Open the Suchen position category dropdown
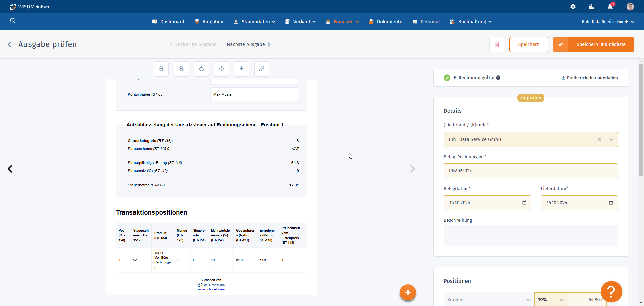Image resolution: width=644 pixels, height=306 pixels. pyautogui.click(x=489, y=300)
